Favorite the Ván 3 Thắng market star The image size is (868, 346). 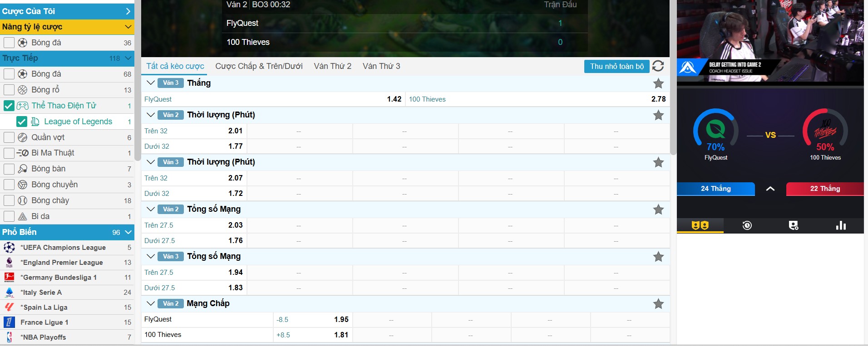[x=658, y=83]
